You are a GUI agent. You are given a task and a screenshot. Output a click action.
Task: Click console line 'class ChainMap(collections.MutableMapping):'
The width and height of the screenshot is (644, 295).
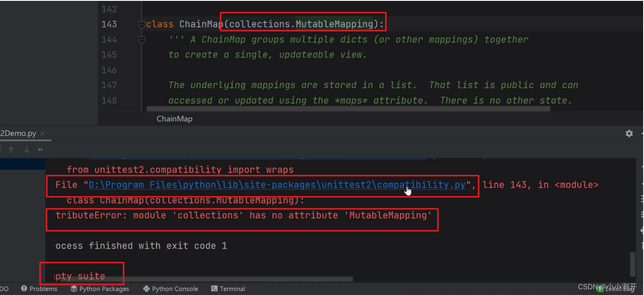coord(185,200)
